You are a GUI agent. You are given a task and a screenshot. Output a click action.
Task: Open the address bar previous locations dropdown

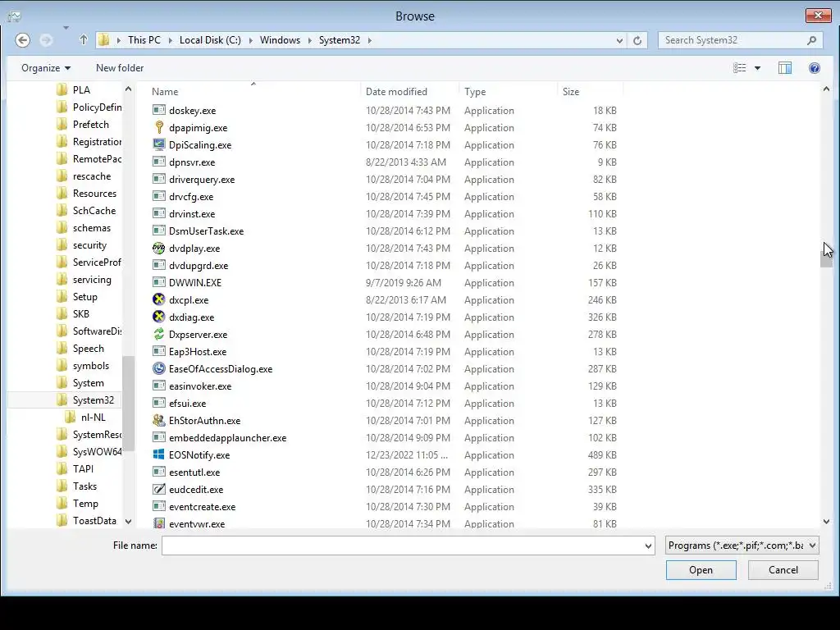point(619,40)
